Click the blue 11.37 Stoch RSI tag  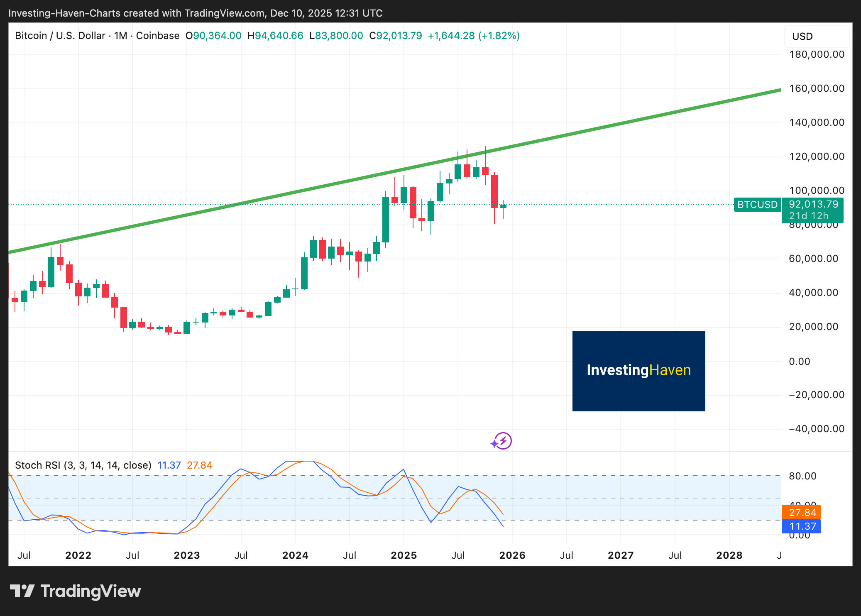(801, 526)
